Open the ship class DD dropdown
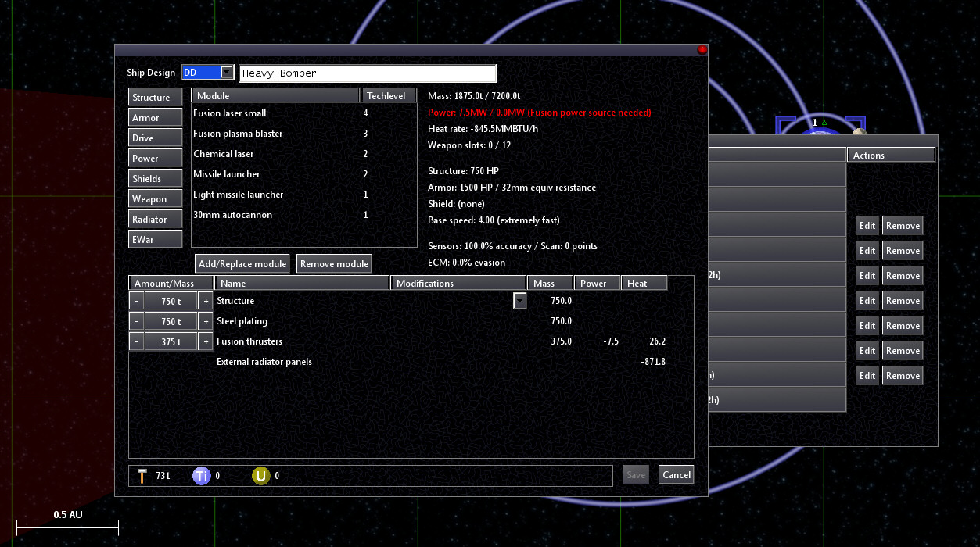The height and width of the screenshot is (547, 980). click(227, 73)
